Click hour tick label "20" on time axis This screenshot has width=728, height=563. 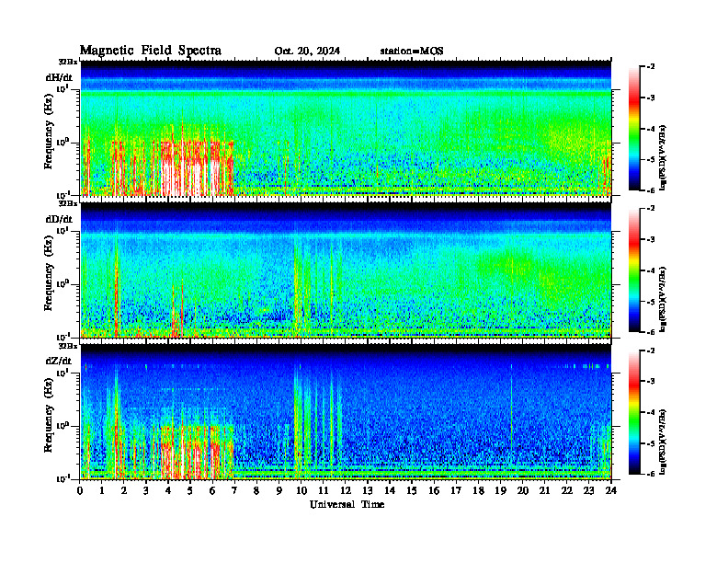tap(522, 490)
